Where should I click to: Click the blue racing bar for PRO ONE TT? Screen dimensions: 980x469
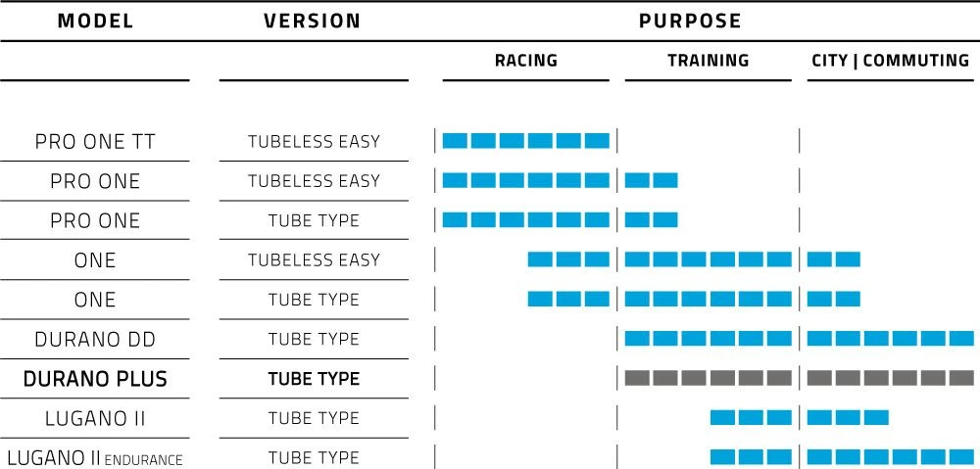(x=525, y=141)
